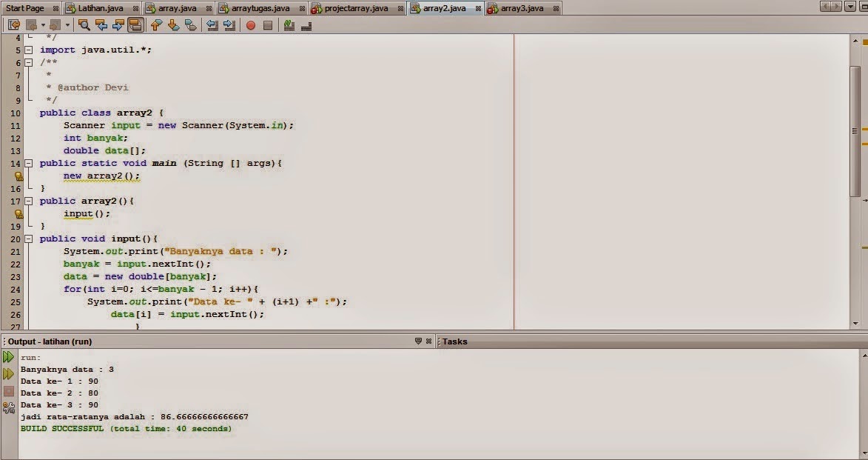
Task: Collapse the array2 constructor fold on line 17
Action: click(28, 201)
